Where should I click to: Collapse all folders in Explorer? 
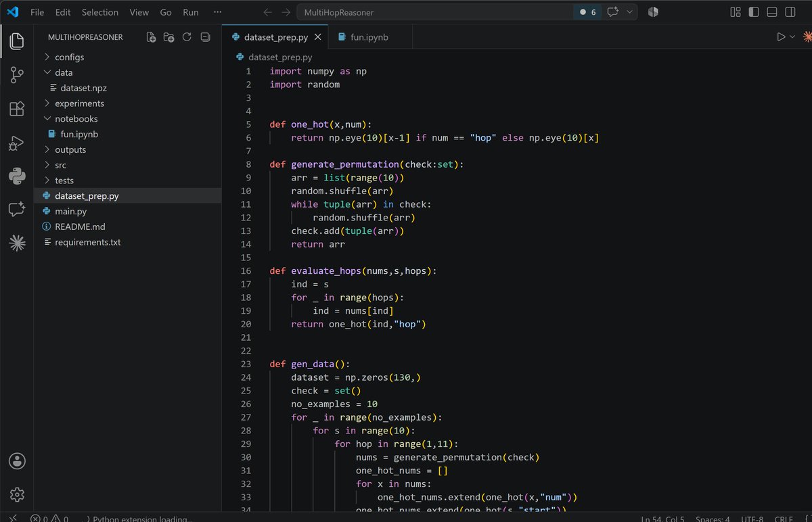(x=204, y=38)
